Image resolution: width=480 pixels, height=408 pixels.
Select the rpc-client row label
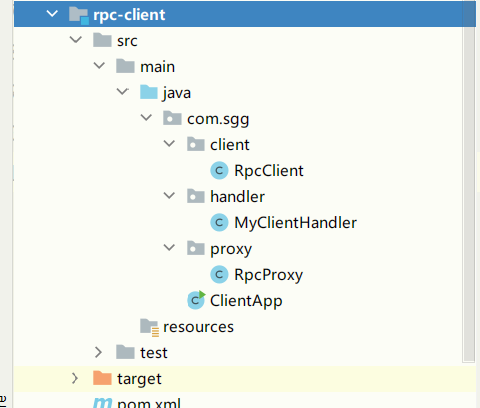pos(129,15)
